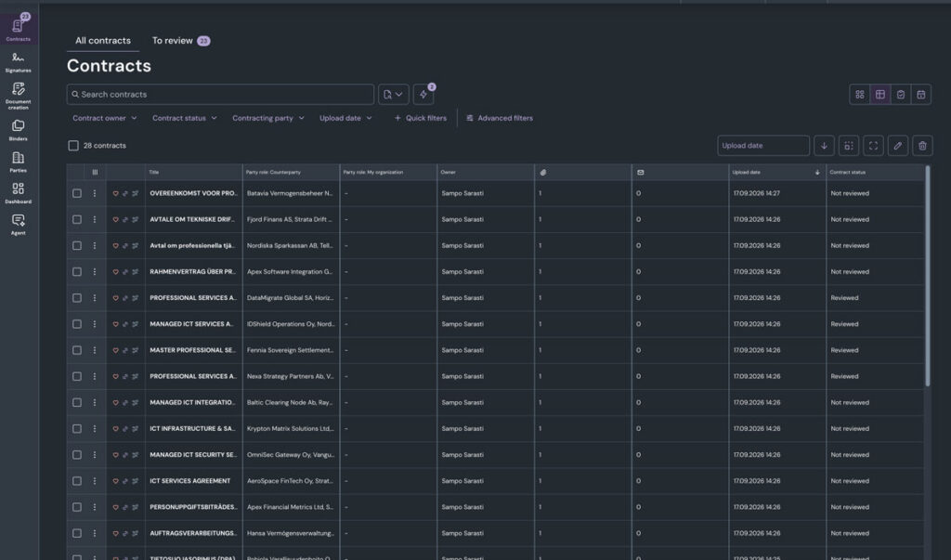
Task: Check the MANAGED ICT INTEGRATIO row checkbox
Action: pyautogui.click(x=77, y=402)
